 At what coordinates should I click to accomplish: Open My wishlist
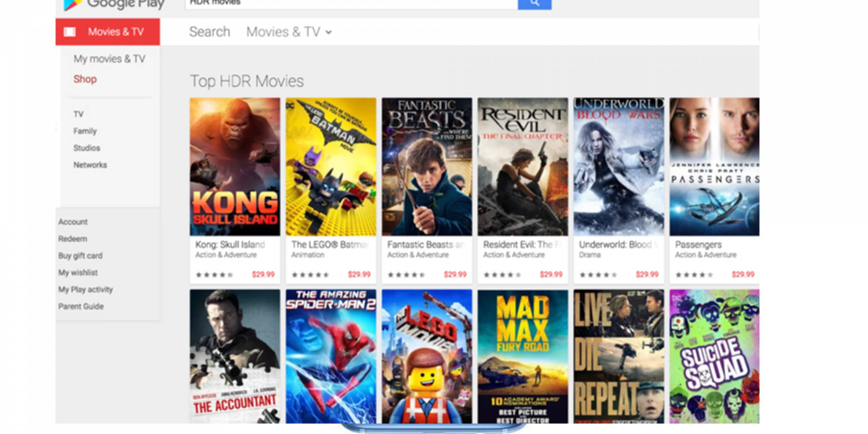[78, 272]
